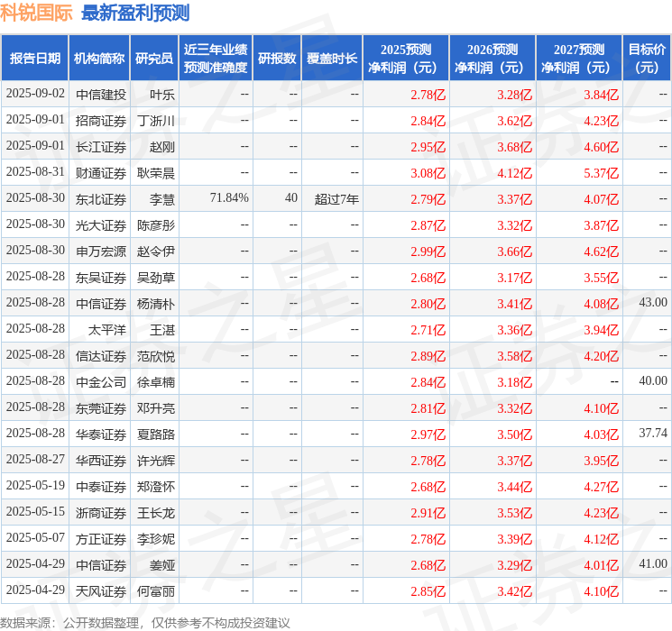Image resolution: width=672 pixels, height=631 pixels.
Task: Click analyst name 吴劲草
Action: pyautogui.click(x=156, y=278)
